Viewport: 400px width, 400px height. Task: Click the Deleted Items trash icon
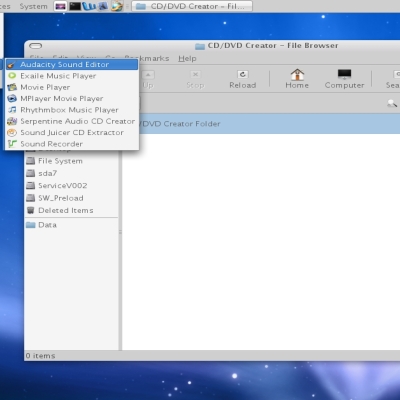(x=31, y=210)
